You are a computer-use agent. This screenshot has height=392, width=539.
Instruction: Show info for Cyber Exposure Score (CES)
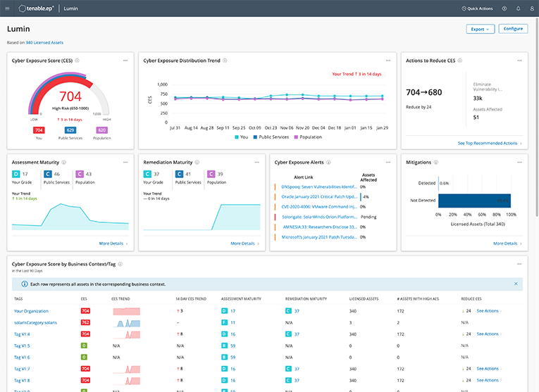pyautogui.click(x=78, y=61)
